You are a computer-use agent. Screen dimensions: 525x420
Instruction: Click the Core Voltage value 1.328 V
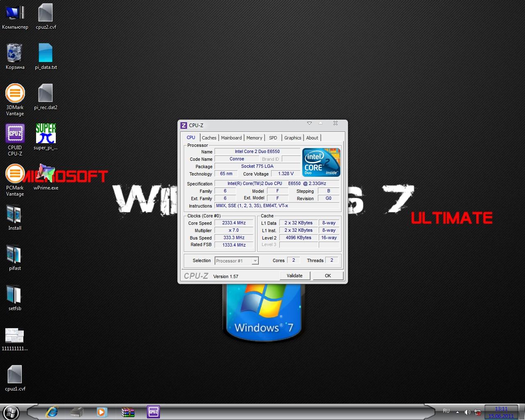tap(285, 174)
